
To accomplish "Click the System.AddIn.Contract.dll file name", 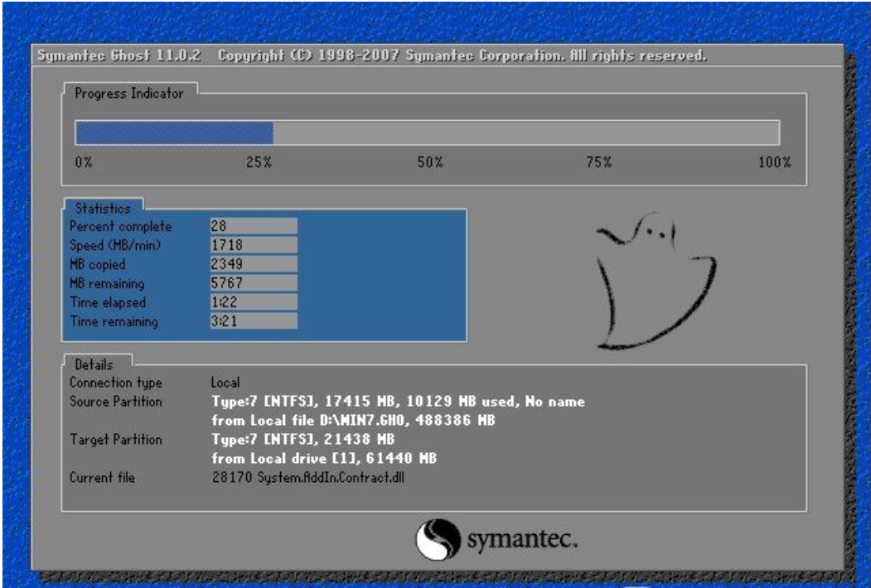I will (x=331, y=478).
